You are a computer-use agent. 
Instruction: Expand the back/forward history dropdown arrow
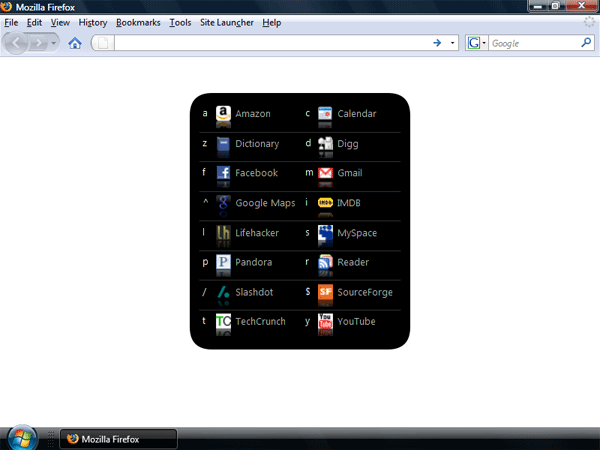[54, 43]
